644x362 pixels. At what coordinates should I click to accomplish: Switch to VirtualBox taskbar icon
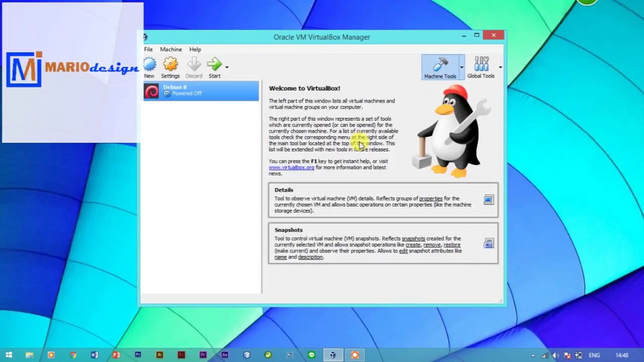pos(333,355)
